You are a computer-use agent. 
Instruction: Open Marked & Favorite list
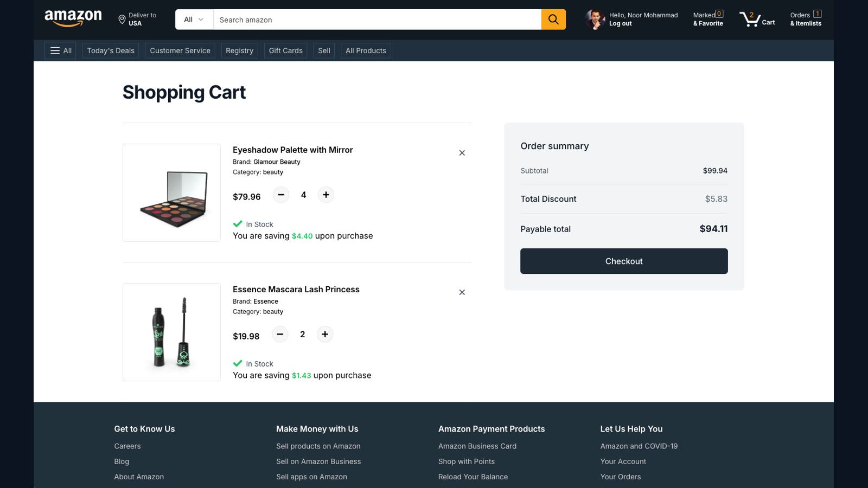708,19
